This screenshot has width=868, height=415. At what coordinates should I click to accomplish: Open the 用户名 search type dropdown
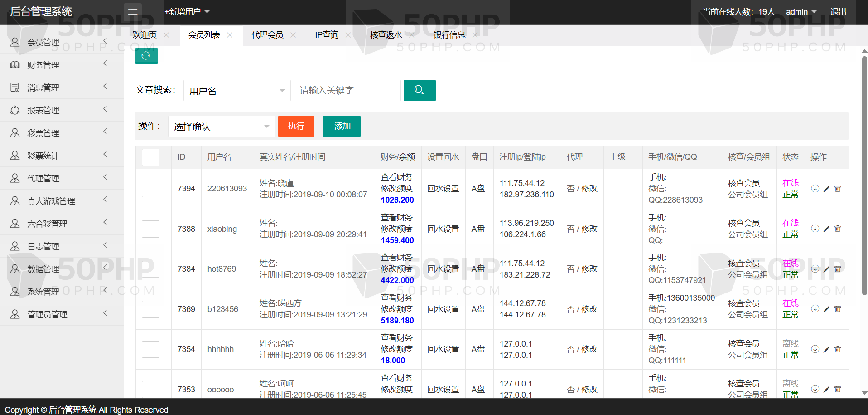point(236,91)
